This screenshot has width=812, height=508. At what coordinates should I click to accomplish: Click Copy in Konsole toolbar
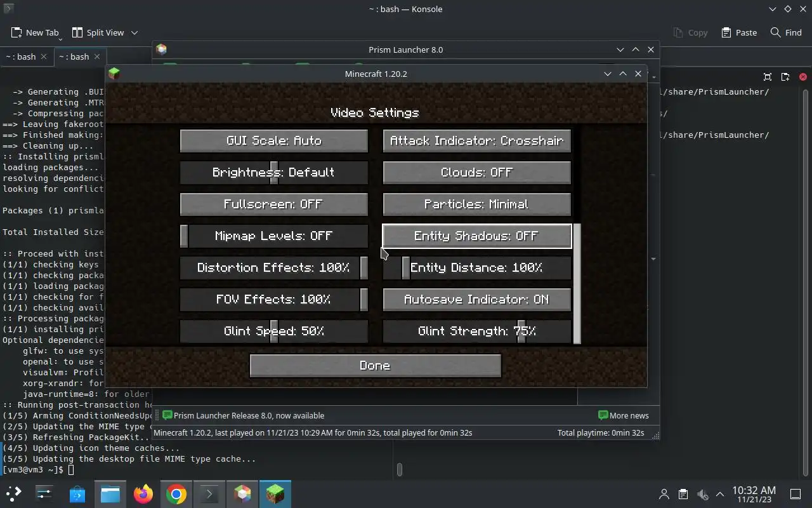690,32
